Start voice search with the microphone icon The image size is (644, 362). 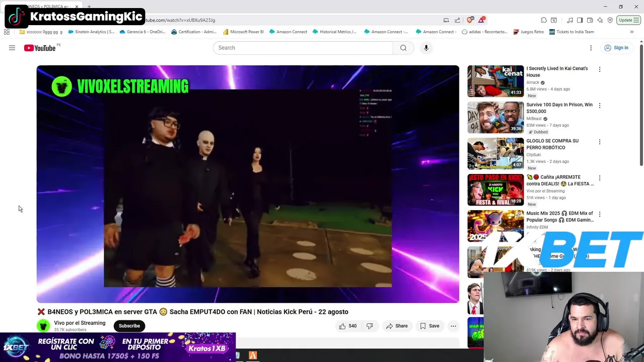pos(426,48)
